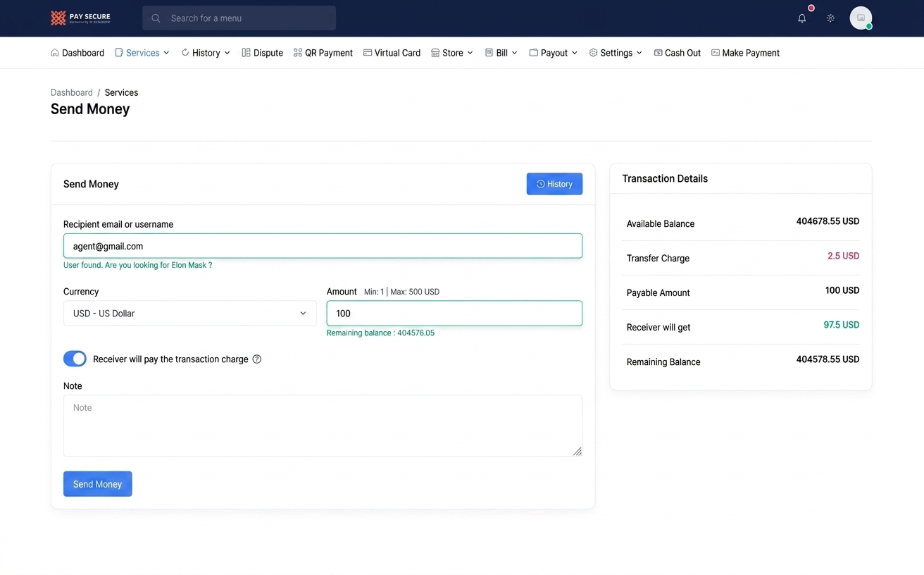
Task: Go to Virtual Card
Action: pos(392,53)
